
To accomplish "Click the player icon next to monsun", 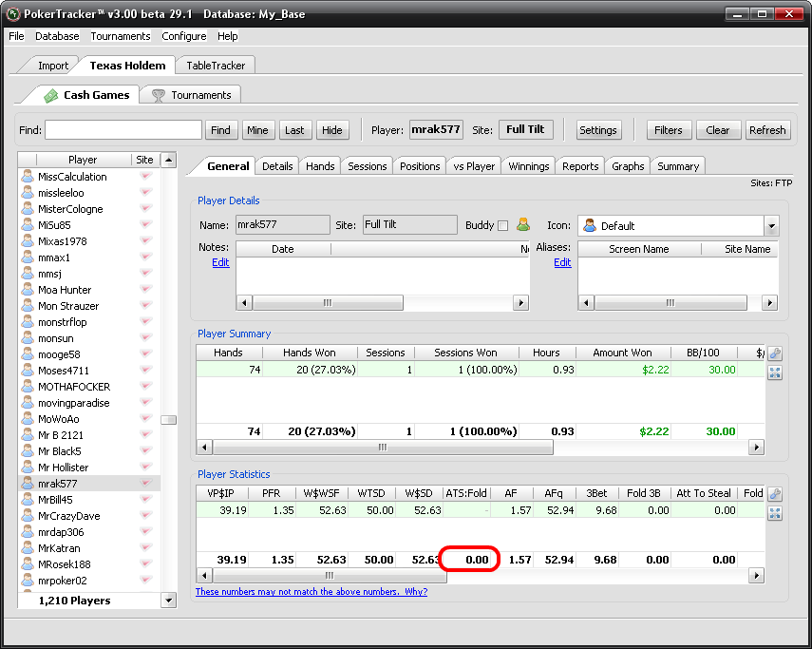I will [x=28, y=338].
